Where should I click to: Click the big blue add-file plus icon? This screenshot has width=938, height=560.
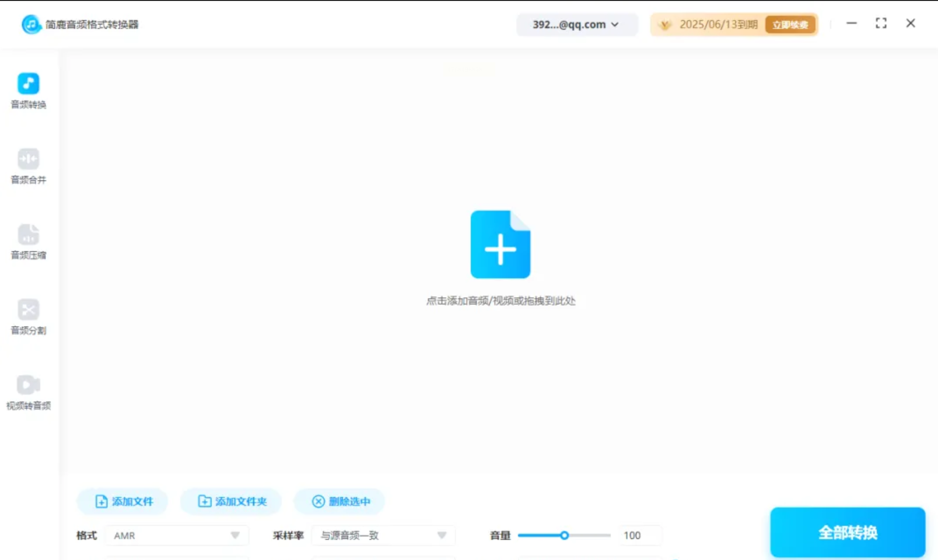(500, 244)
